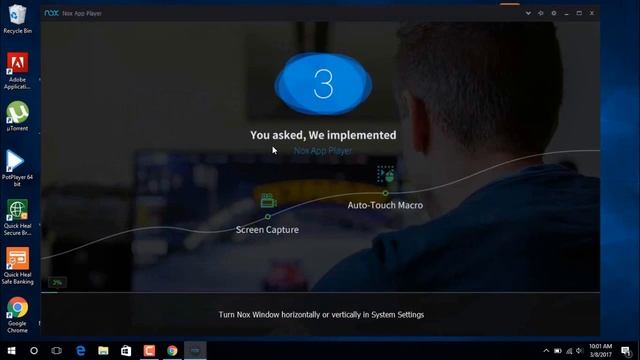Open File Explorer from the taskbar
640x360 pixels.
click(103, 351)
